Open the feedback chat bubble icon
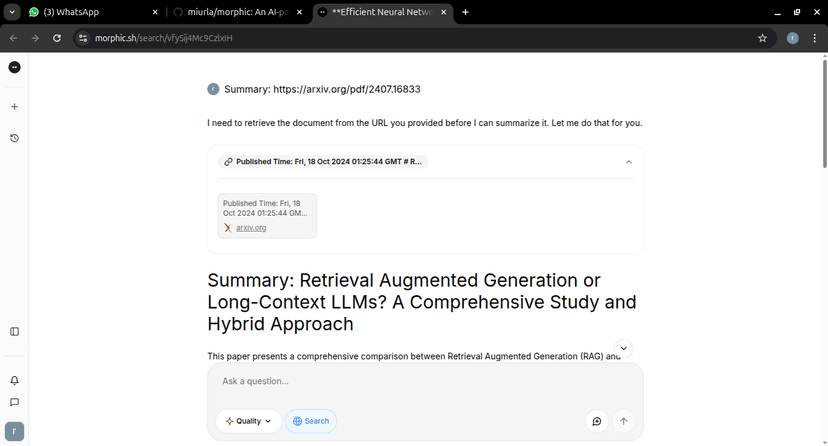 pos(14,402)
